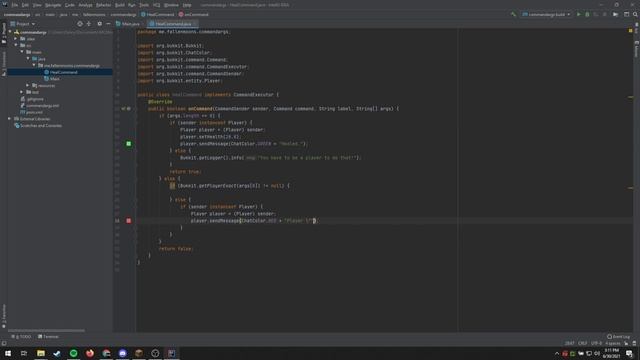
Task: Click the IntelliJ IDEA taskbar icon
Action: click(171, 353)
